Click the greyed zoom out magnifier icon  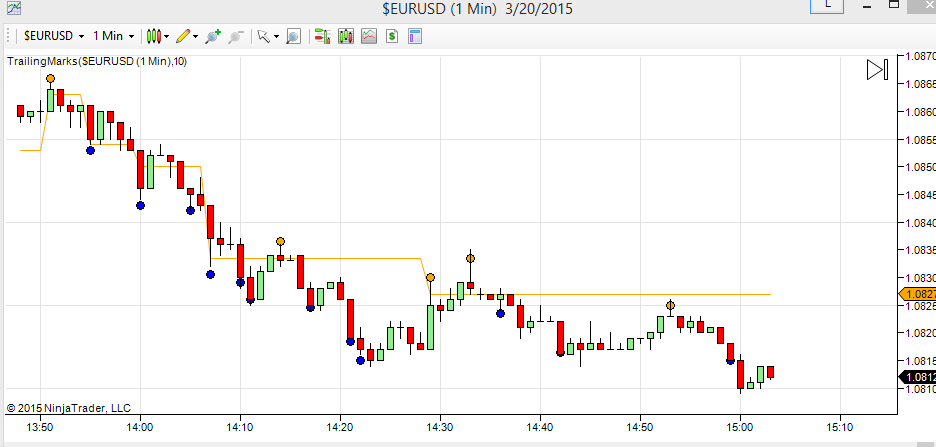point(236,36)
